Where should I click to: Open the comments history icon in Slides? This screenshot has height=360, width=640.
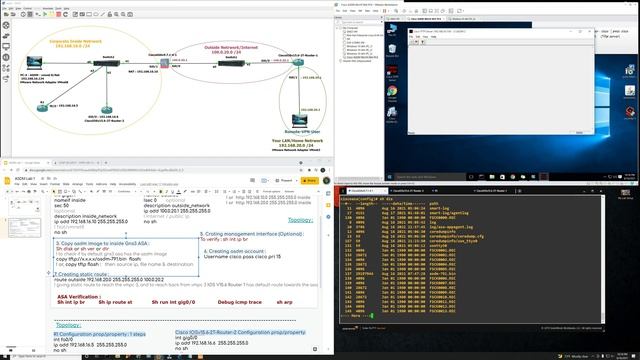tap(253, 180)
